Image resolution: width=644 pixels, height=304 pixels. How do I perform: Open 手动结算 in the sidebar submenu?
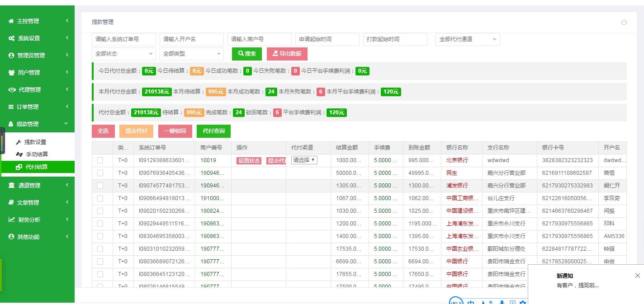(37, 154)
